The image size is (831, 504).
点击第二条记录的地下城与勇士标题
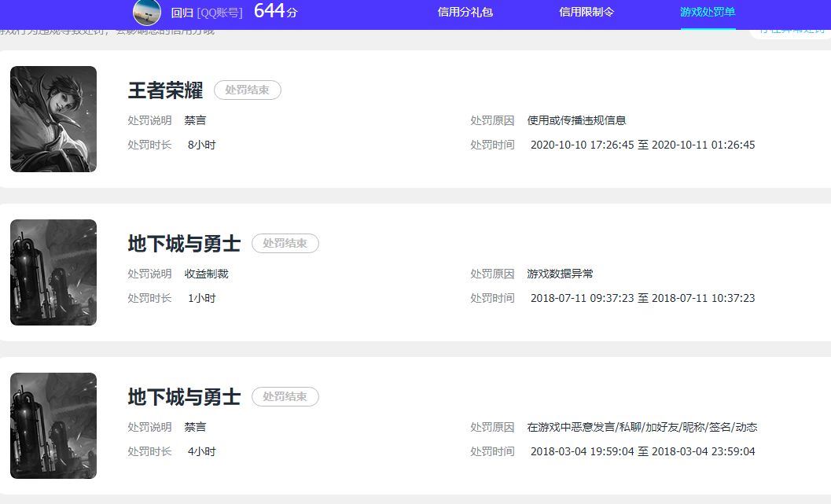pyautogui.click(x=184, y=243)
